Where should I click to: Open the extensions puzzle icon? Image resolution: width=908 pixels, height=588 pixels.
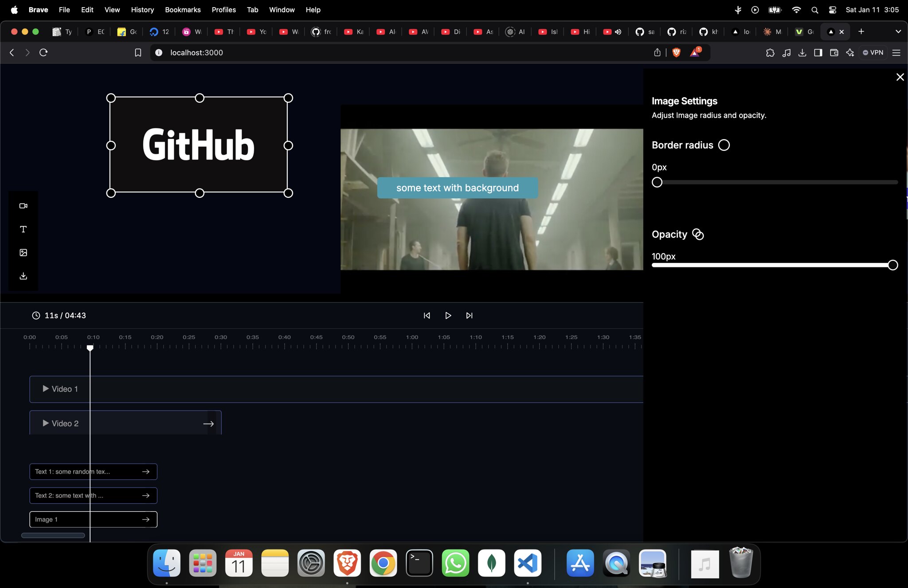(770, 53)
